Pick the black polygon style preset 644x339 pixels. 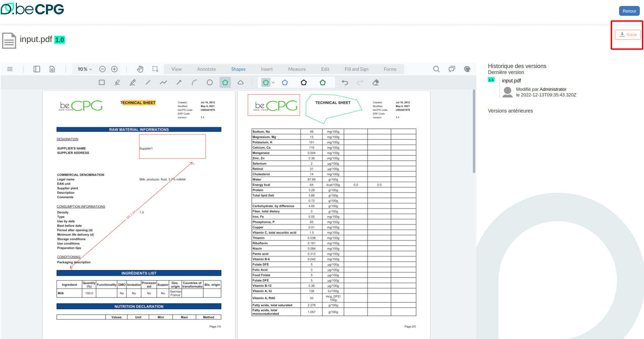click(x=304, y=82)
